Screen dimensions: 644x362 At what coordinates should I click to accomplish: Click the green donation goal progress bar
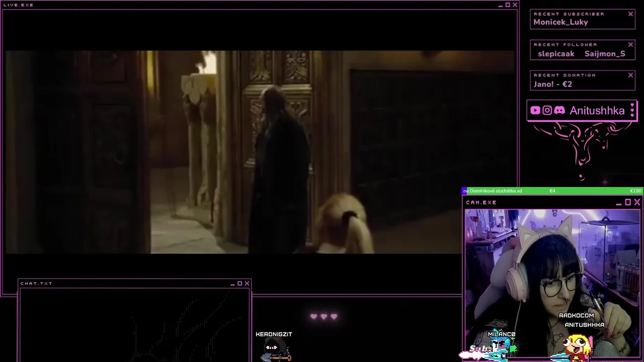click(552, 191)
